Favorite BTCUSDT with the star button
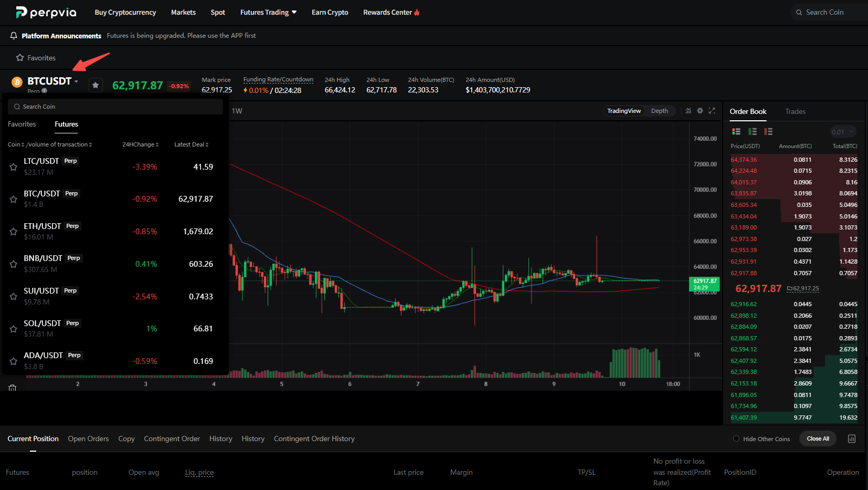The image size is (868, 490). [96, 85]
